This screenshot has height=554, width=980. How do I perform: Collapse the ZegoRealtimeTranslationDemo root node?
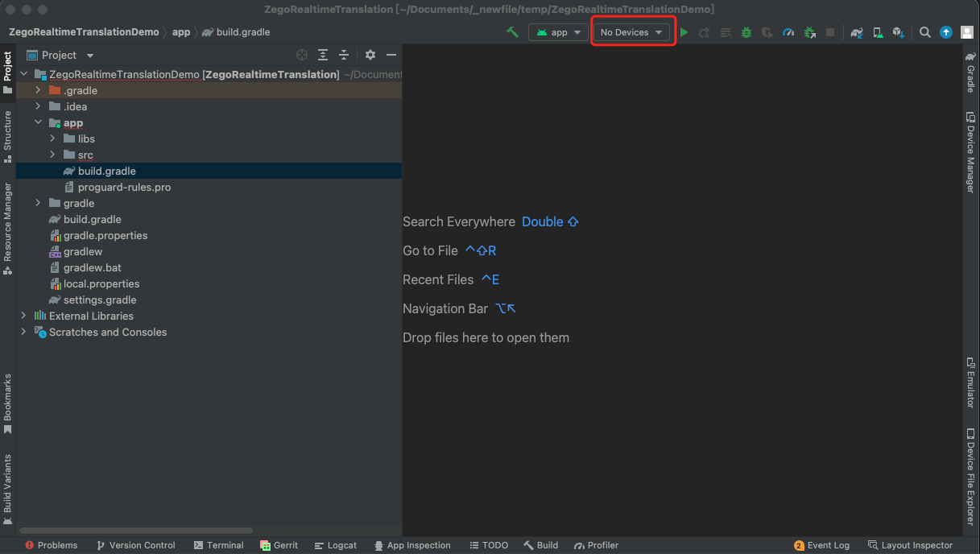click(x=23, y=74)
